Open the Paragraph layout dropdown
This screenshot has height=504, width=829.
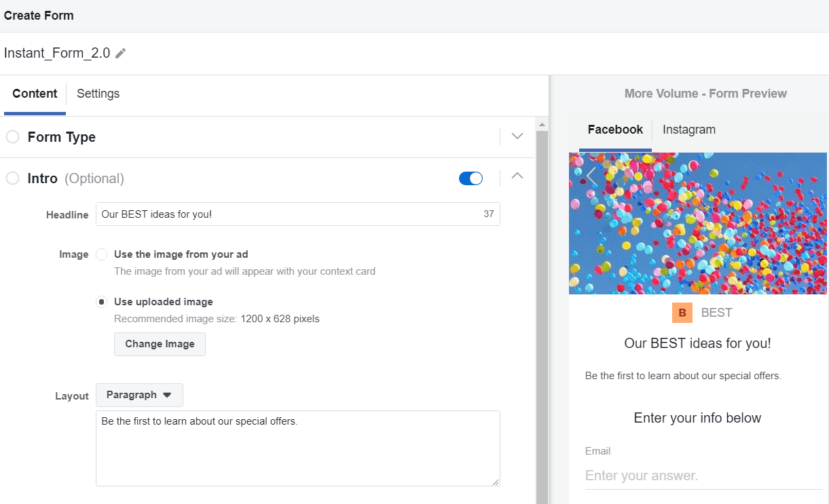click(139, 395)
